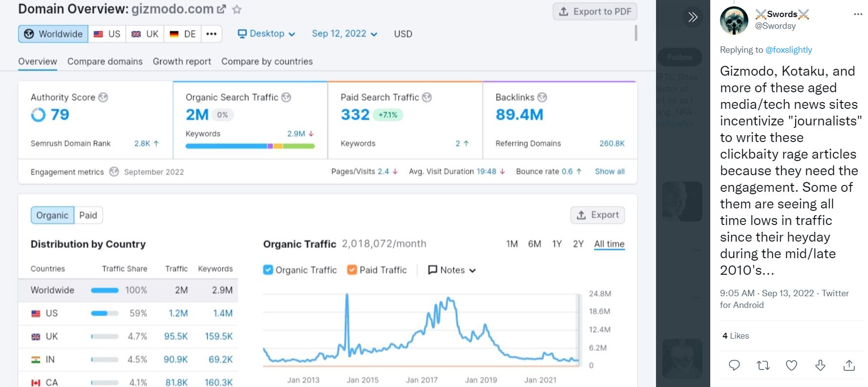Screen dimensions: 868x387
Task: Click Worldwide traffic share bar
Action: click(105, 290)
